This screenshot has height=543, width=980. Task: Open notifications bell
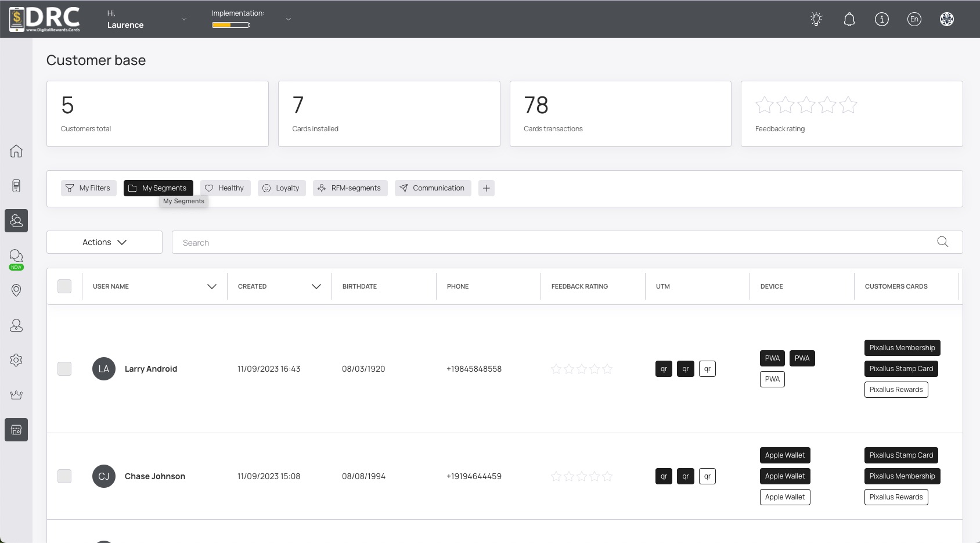(849, 19)
